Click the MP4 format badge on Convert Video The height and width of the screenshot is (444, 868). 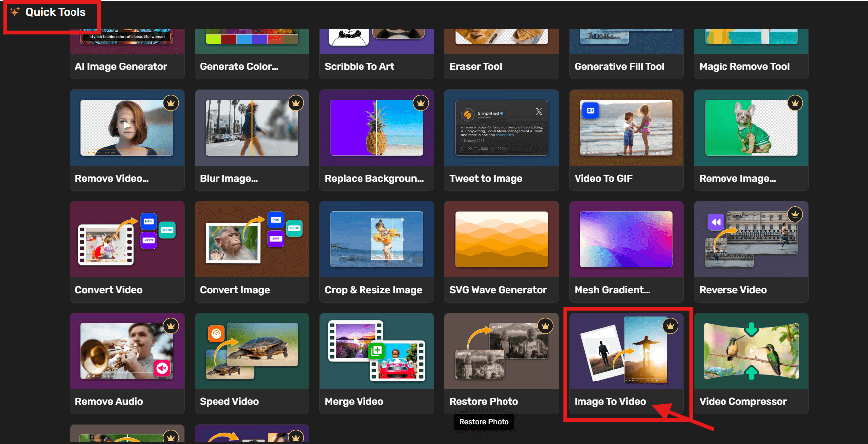tap(148, 221)
